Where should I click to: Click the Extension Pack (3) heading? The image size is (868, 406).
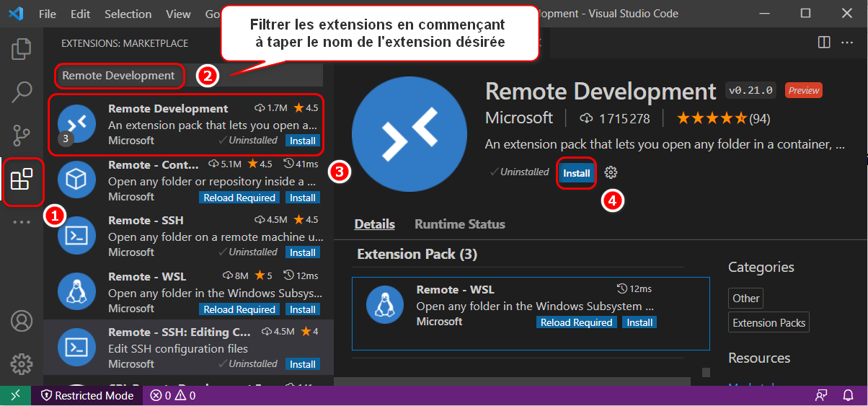point(417,254)
